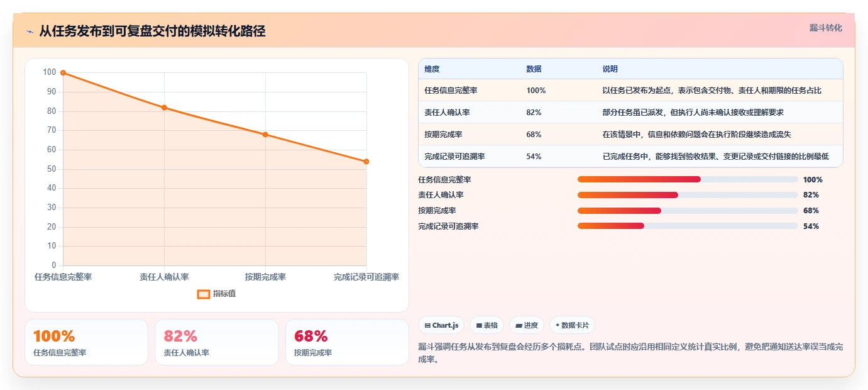Click the lightning icon beside the title
Image resolution: width=868 pixels, height=390 pixels.
click(30, 31)
